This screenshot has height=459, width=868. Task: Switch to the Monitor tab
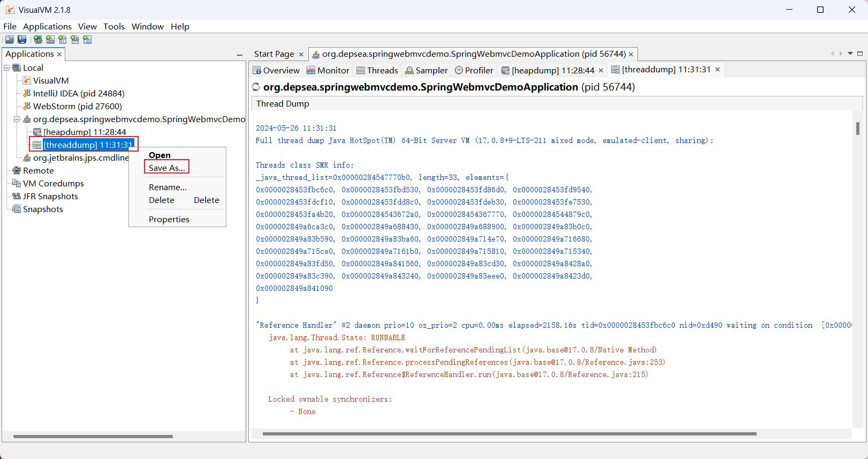click(x=328, y=70)
